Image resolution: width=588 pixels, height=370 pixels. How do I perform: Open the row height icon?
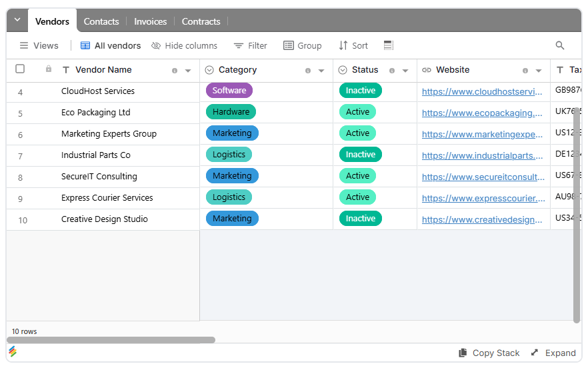(x=389, y=45)
